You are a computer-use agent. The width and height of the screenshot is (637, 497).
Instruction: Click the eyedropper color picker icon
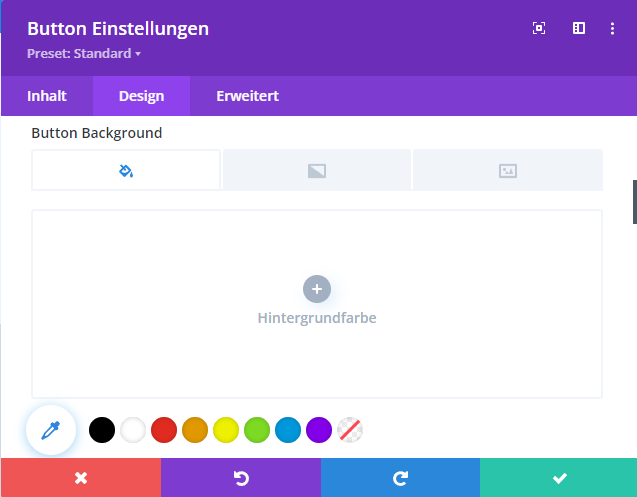[51, 430]
